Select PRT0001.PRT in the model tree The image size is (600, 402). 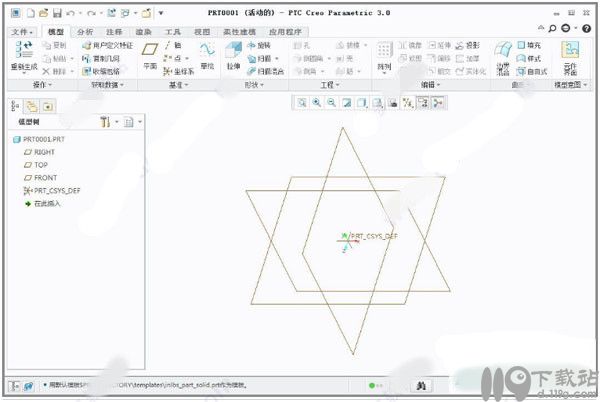pos(39,139)
